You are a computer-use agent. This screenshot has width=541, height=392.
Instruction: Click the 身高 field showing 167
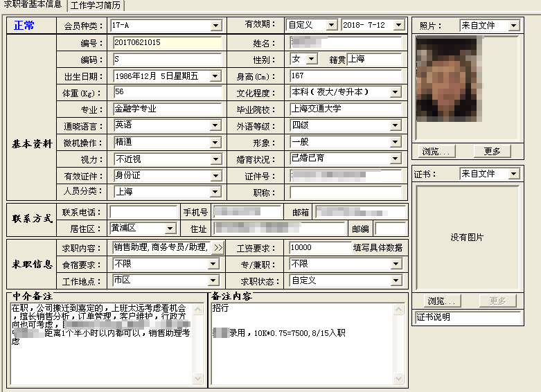pyautogui.click(x=346, y=75)
